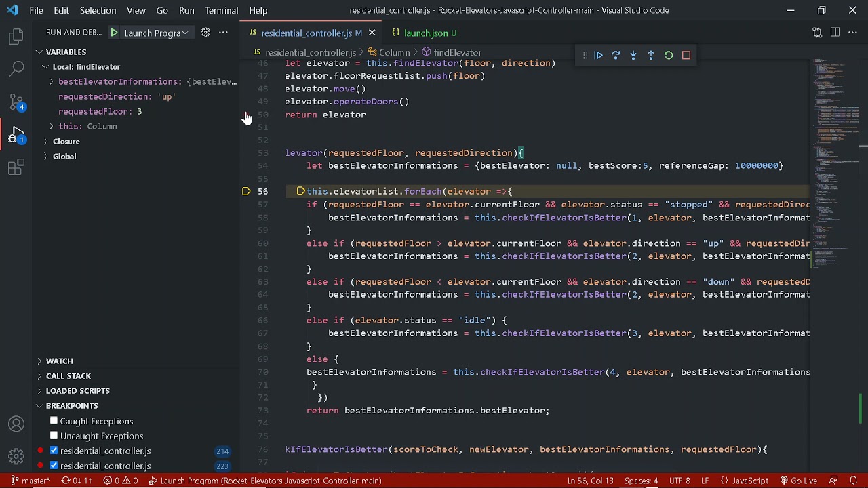Open the Search view in activity bar
The image size is (868, 488).
16,69
